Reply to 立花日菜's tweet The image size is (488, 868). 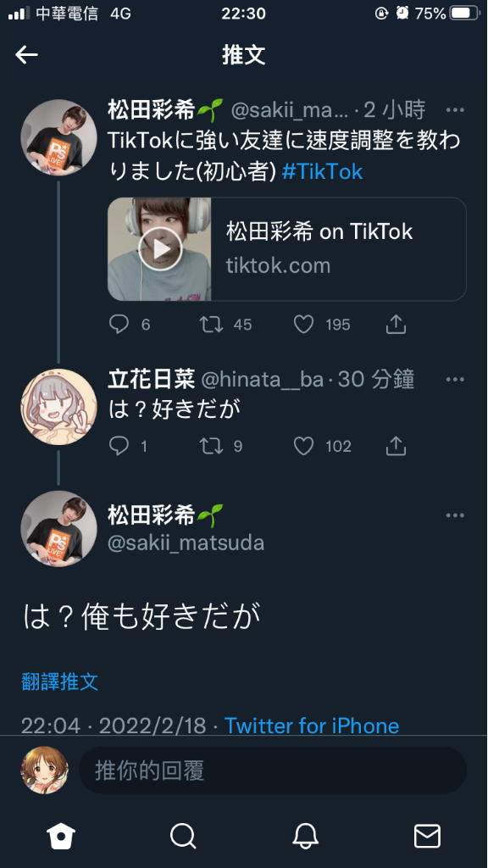[119, 446]
